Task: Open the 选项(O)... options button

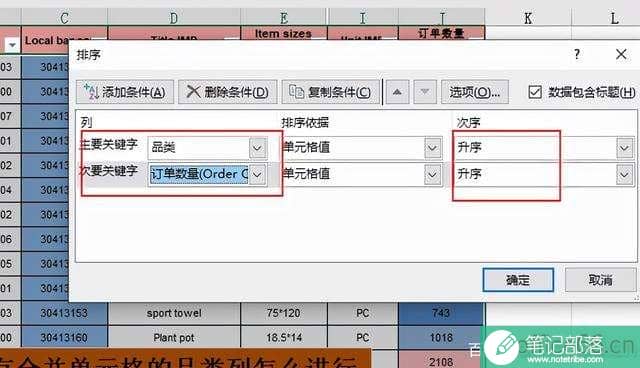Action: click(x=474, y=92)
